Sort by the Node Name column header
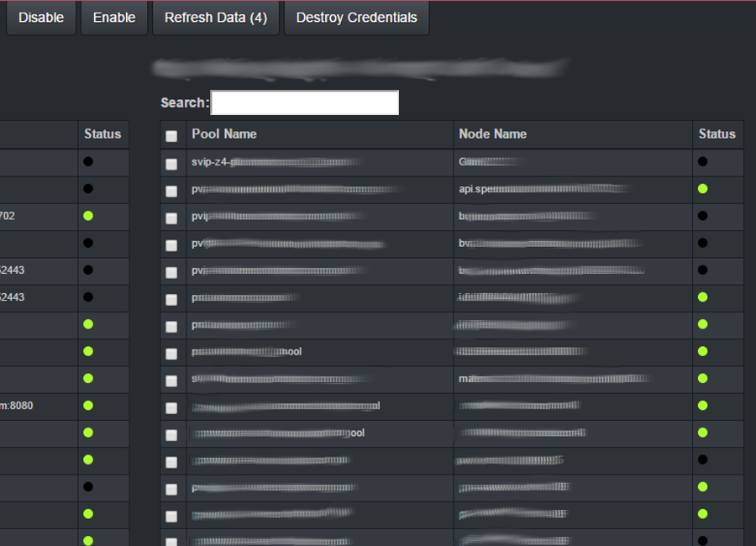This screenshot has width=756, height=546. click(x=492, y=134)
